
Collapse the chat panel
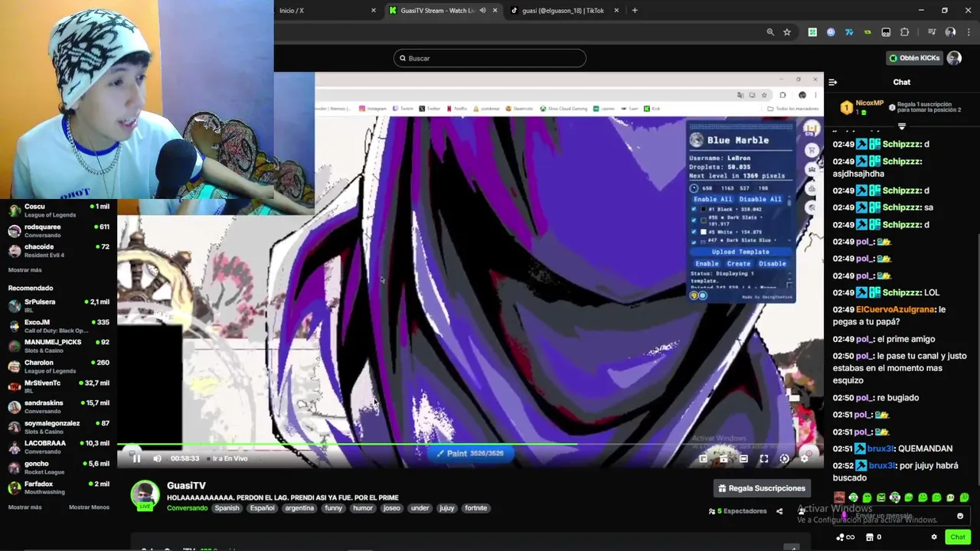pyautogui.click(x=833, y=82)
